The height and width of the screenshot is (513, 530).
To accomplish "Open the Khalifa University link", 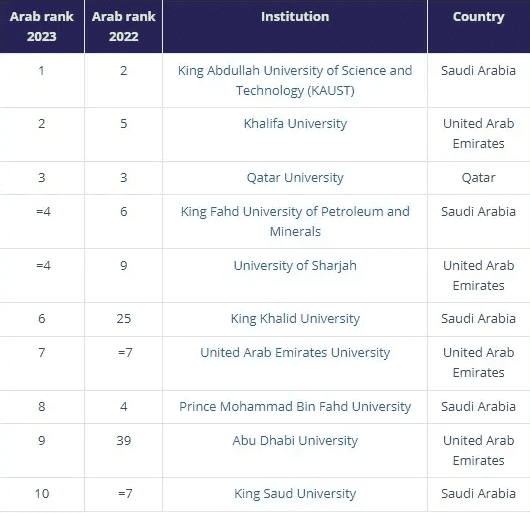I will click(x=295, y=124).
